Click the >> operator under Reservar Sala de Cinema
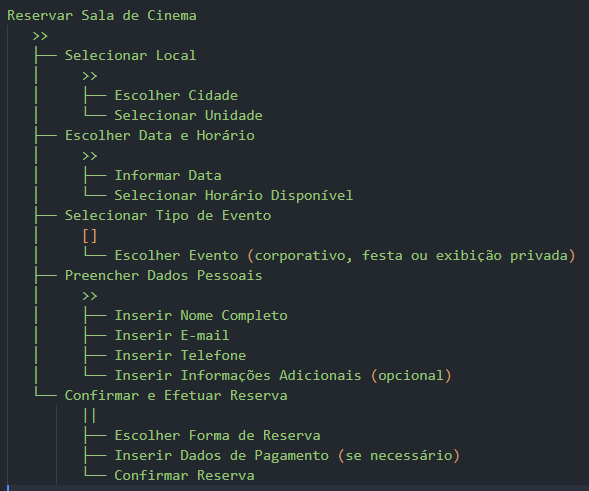The height and width of the screenshot is (491, 589). pyautogui.click(x=40, y=36)
